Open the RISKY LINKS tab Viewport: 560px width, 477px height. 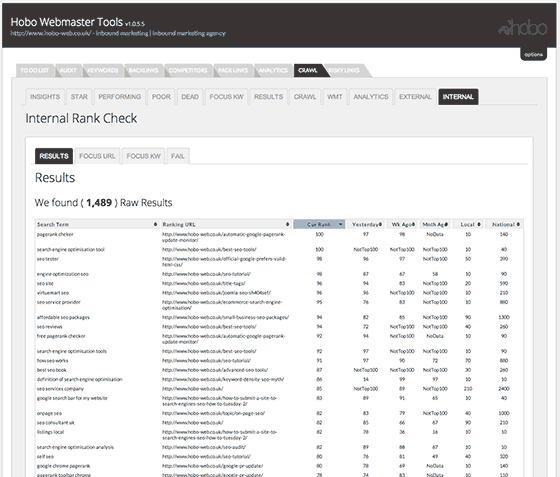(x=344, y=70)
